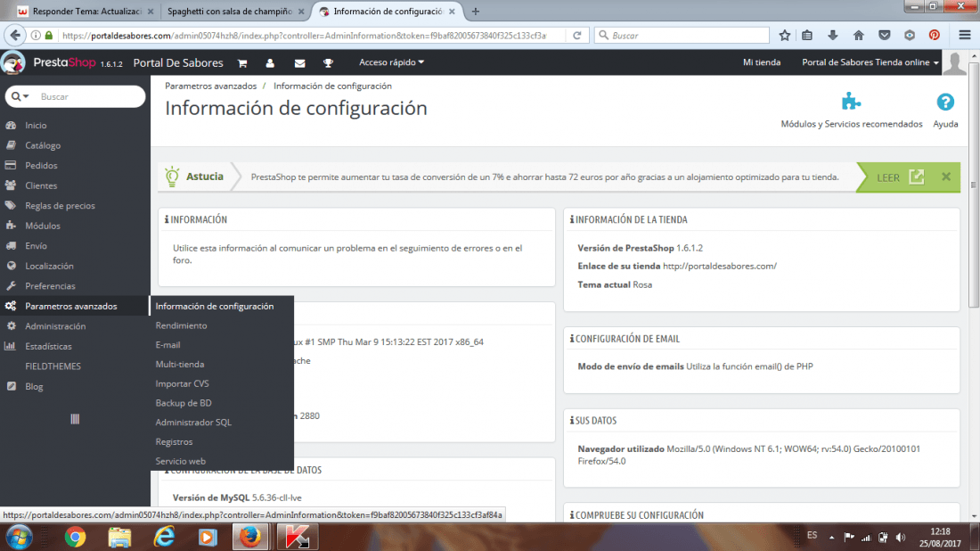Open the trophy icon in header
Screen dimensions: 980x551
pos(328,62)
